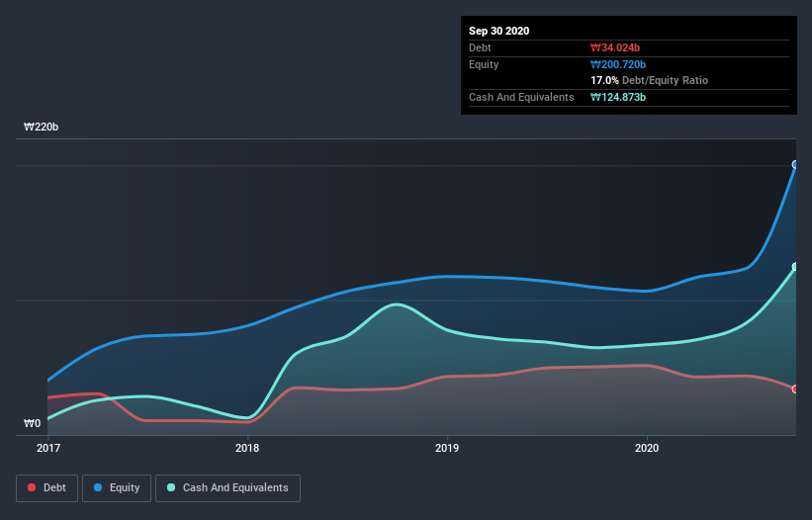812x520 pixels.
Task: Click the 17.0% Debt/Equity Ratio text
Action: (650, 80)
